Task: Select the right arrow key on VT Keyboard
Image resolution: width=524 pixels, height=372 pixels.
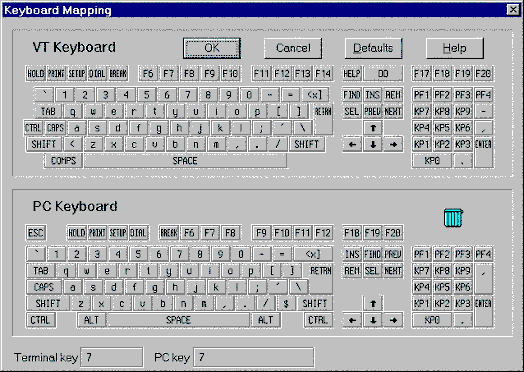Action: click(x=393, y=144)
